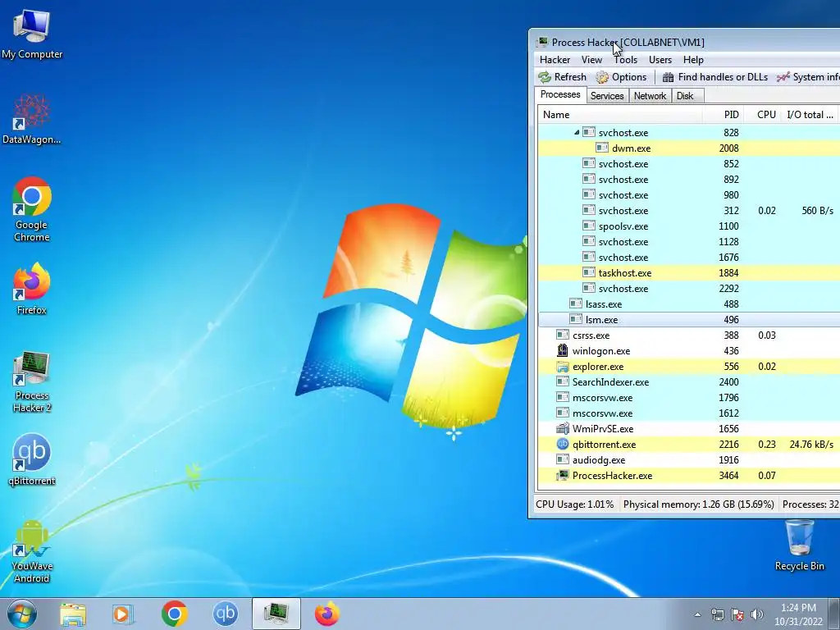Image resolution: width=840 pixels, height=630 pixels.
Task: Select mscorsvw.exe with PID 1612
Action: pyautogui.click(x=689, y=413)
